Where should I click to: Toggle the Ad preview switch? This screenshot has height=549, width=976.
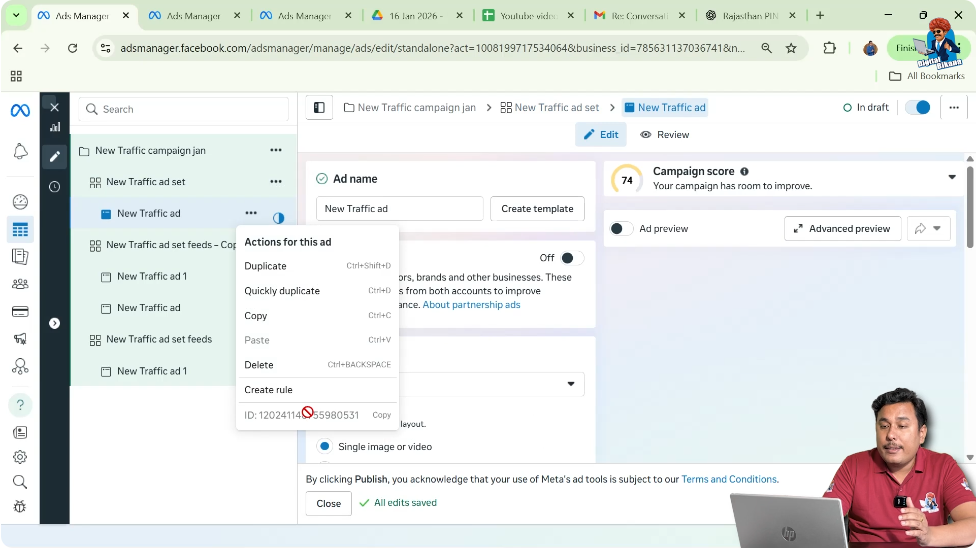621,229
